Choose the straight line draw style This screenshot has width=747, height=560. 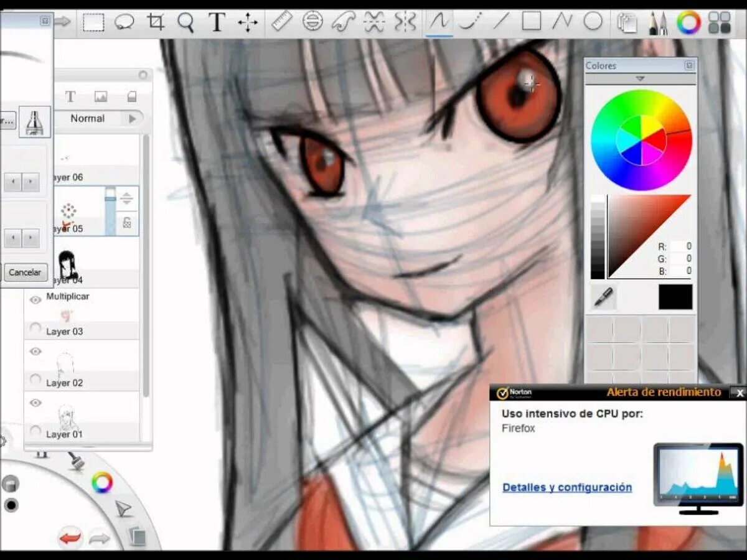[501, 22]
